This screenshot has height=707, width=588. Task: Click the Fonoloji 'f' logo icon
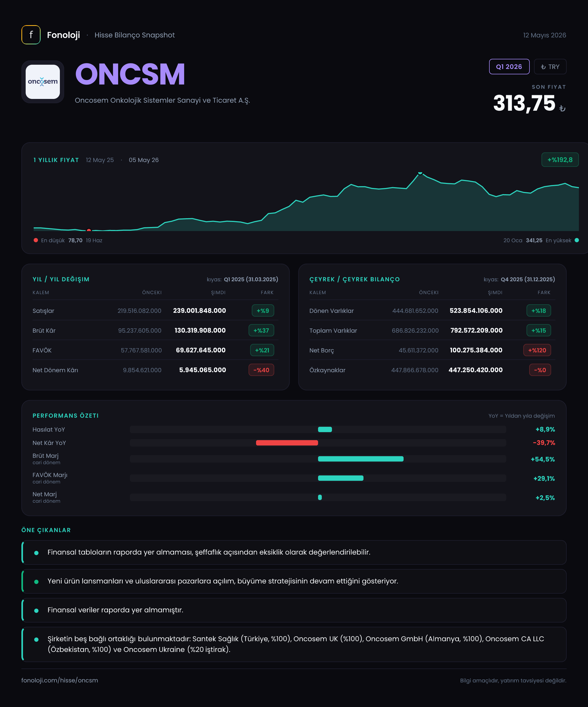[x=31, y=35]
